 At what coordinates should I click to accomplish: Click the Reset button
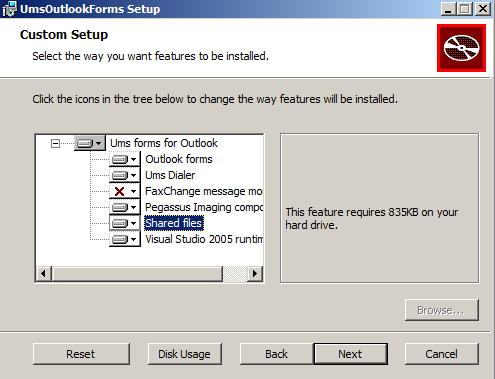pyautogui.click(x=81, y=354)
